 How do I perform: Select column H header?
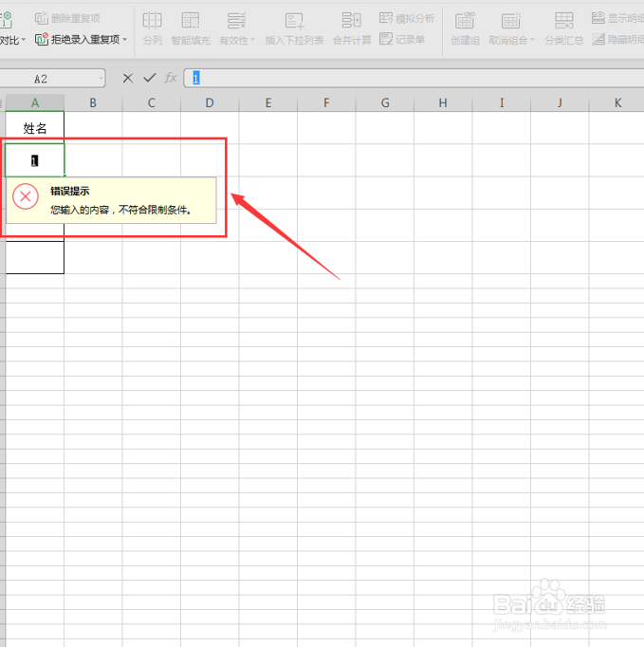click(443, 102)
